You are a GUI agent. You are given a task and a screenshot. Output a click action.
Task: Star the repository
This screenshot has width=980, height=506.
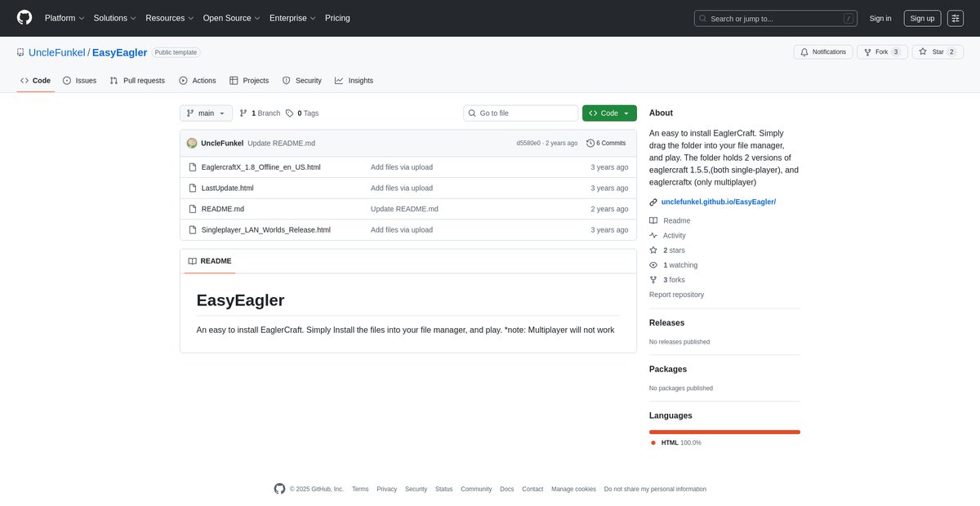[937, 51]
